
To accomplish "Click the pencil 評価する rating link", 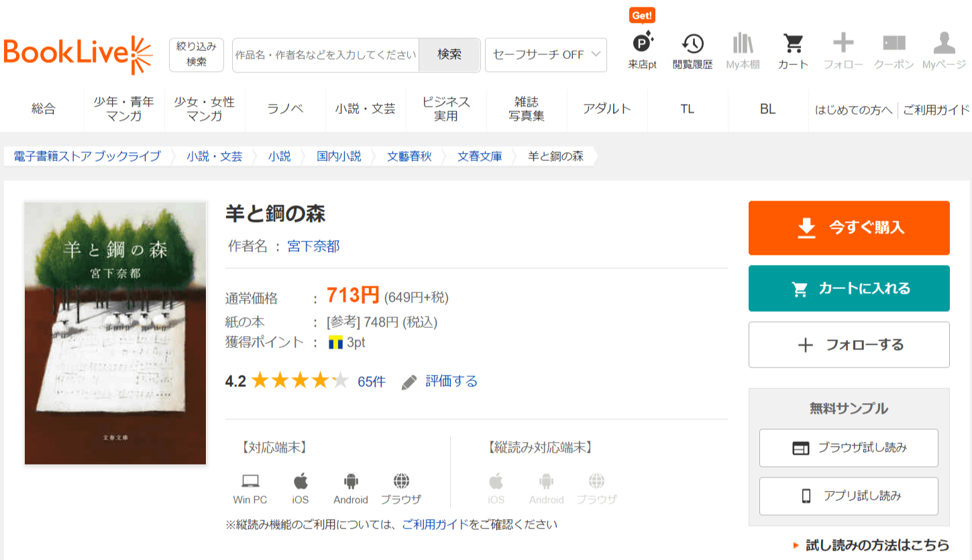I will (x=440, y=382).
